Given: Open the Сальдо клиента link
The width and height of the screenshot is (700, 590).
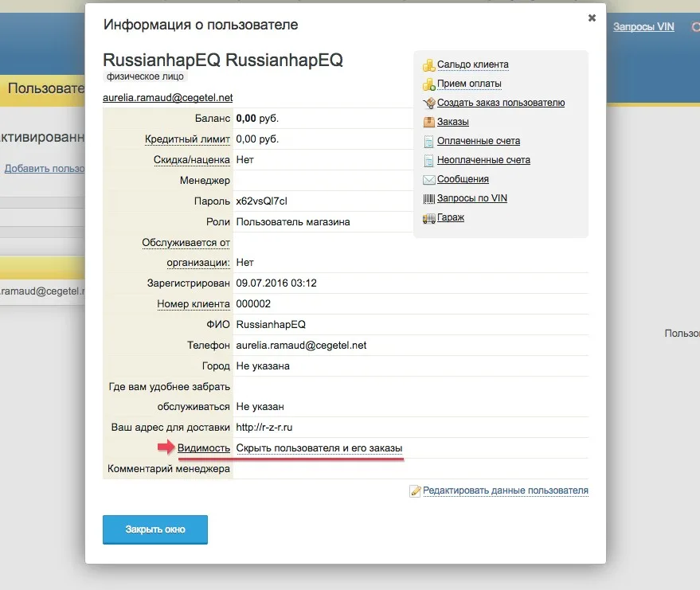Looking at the screenshot, I should pos(472,64).
